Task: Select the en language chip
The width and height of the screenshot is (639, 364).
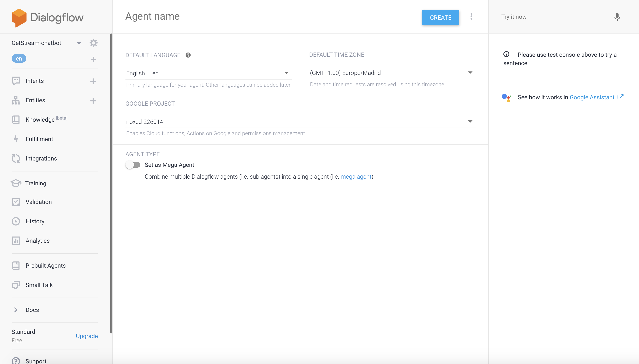Action: pos(19,58)
